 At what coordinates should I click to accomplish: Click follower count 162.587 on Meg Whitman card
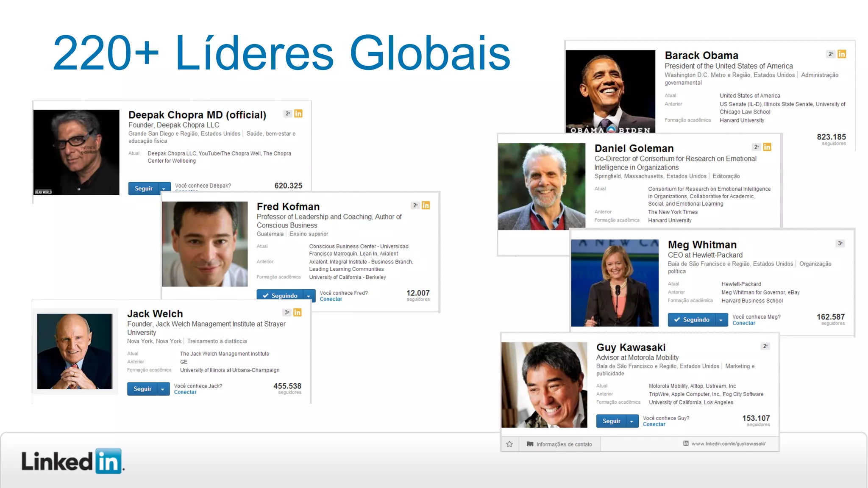click(x=831, y=317)
